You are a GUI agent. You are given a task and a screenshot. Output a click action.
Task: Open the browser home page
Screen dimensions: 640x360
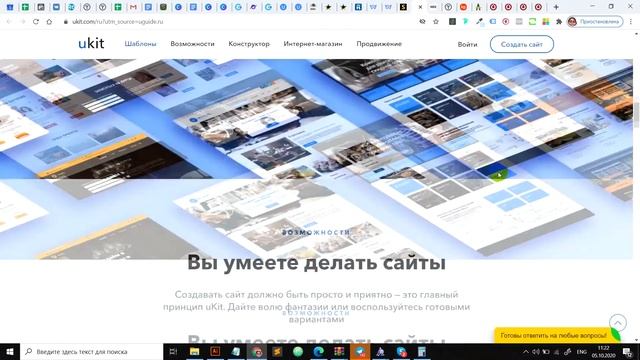tap(49, 22)
